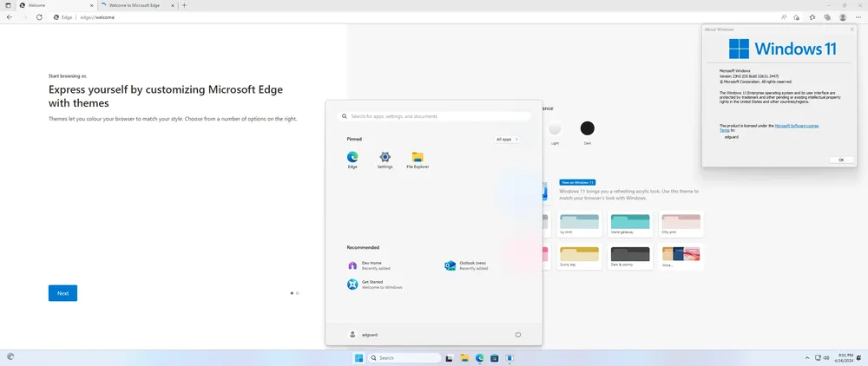Open the Edge app from Start menu Pinned

(x=352, y=160)
